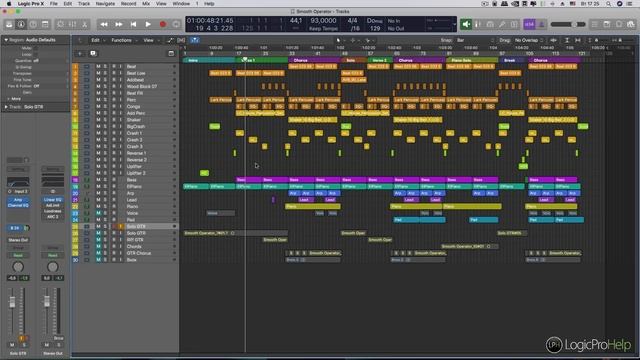Image resolution: width=640 pixels, height=360 pixels.
Task: Open the Mixer icon
Action: click(72, 24)
